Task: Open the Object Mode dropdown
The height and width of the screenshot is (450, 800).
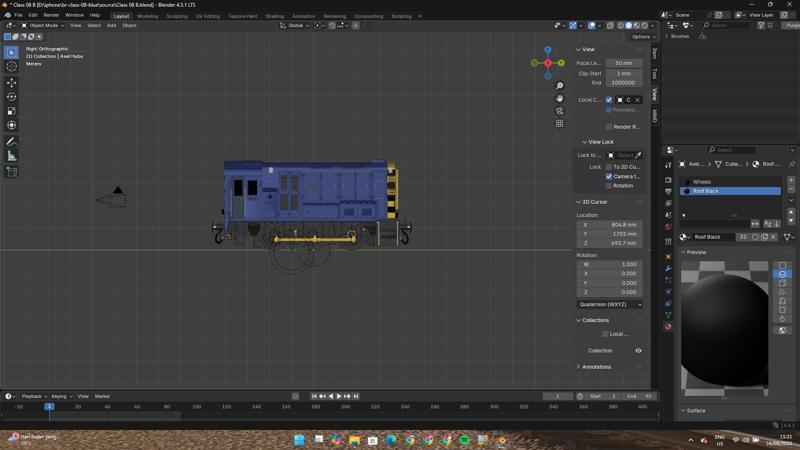Action: (x=42, y=25)
